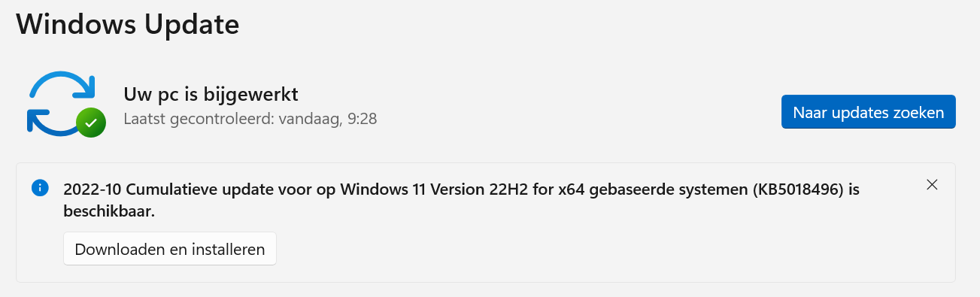Click the blue info circle icon
Screen dimensions: 980x297
click(x=40, y=187)
